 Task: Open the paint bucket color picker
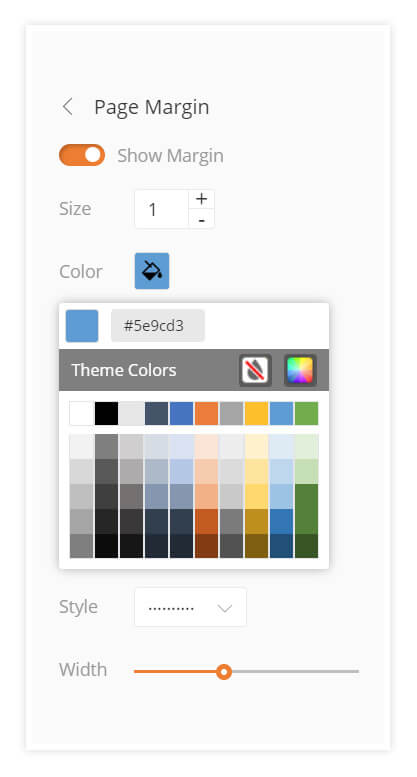(x=152, y=271)
